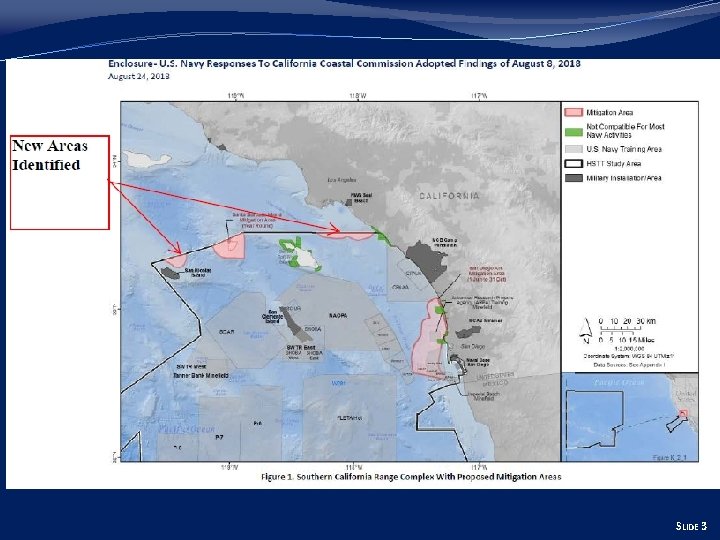This screenshot has width=720, height=540.
Task: Click the pink Mitigation Area legend swatch
Action: [573, 112]
